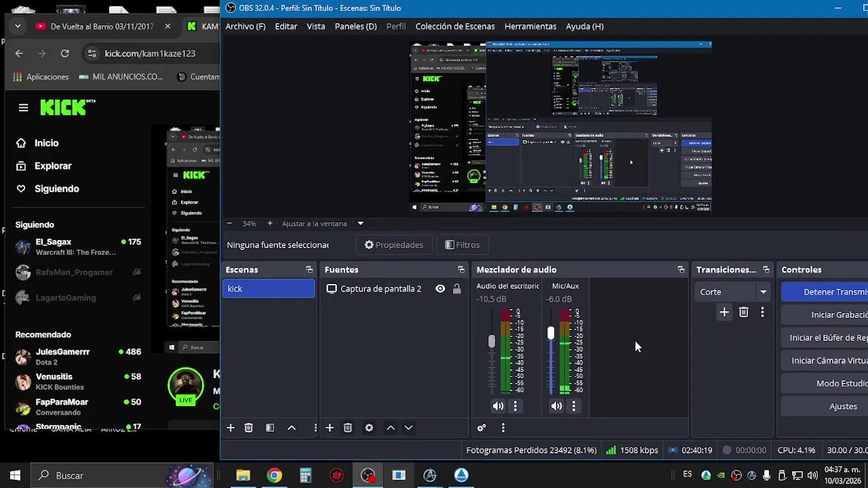This screenshot has height=488, width=868.
Task: Remove selected source with Fuentes trash icon
Action: tap(348, 428)
